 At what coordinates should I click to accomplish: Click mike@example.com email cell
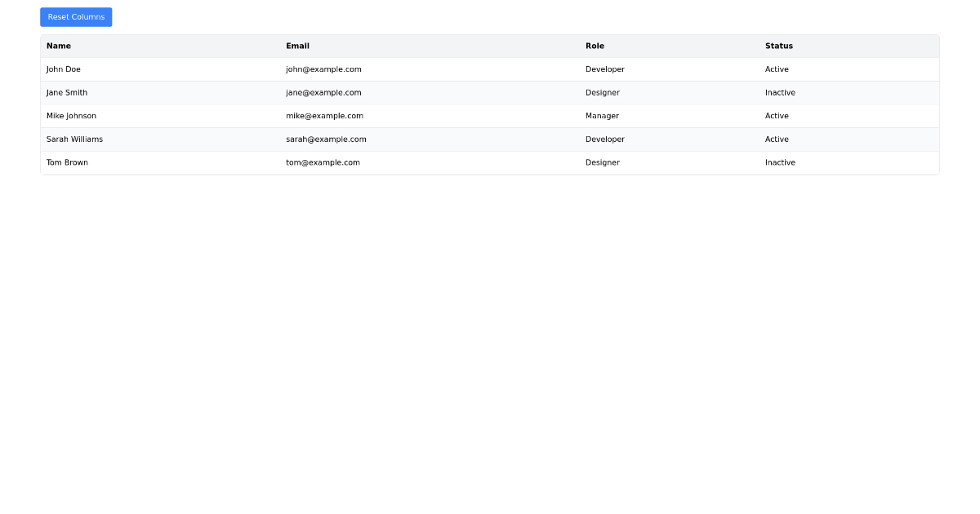point(324,115)
